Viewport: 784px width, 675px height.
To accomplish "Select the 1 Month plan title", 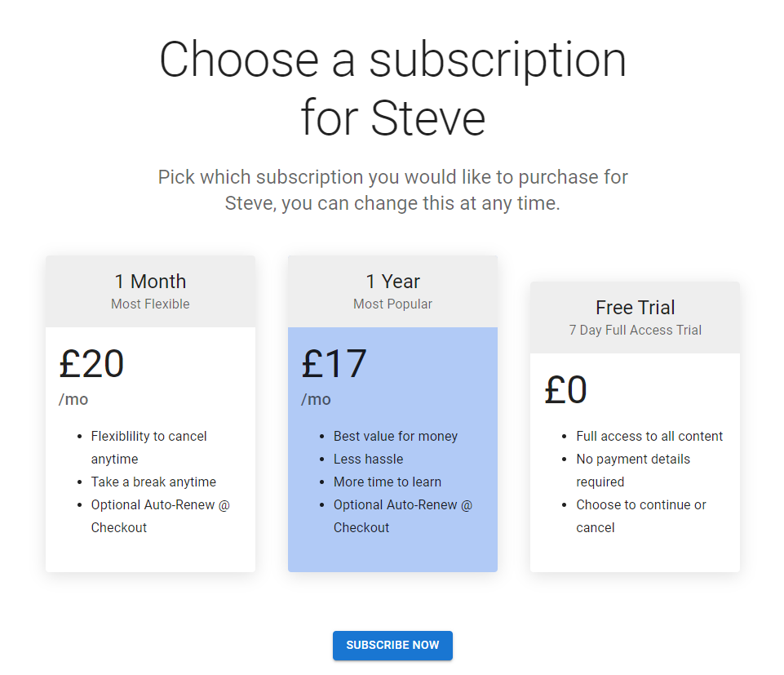I will click(x=150, y=282).
